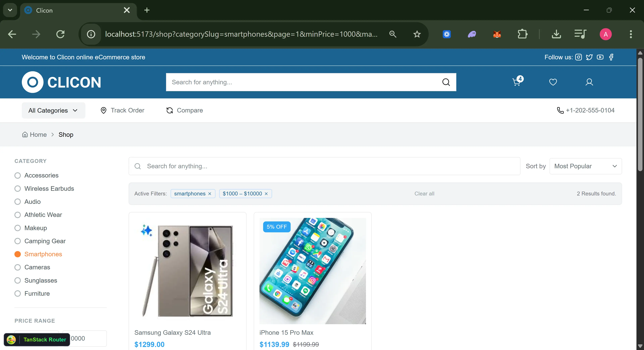Open Samsung Galaxy S24 Ultra image
644x350 pixels.
click(x=187, y=271)
